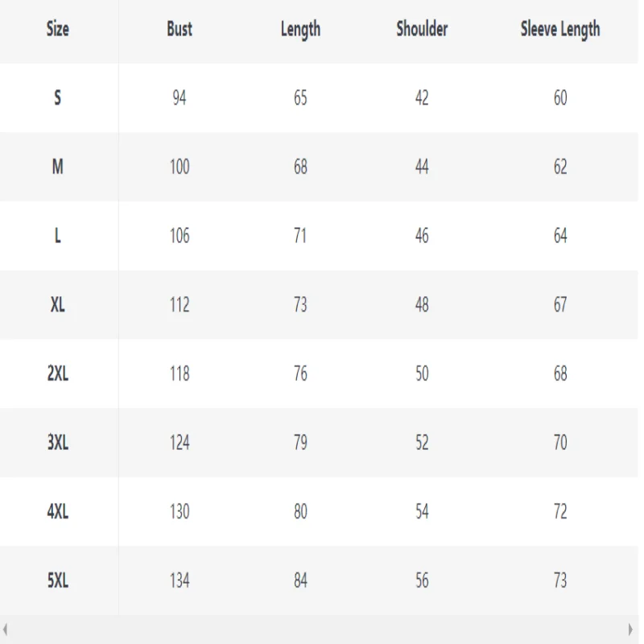Select the Bust column header

(x=180, y=29)
